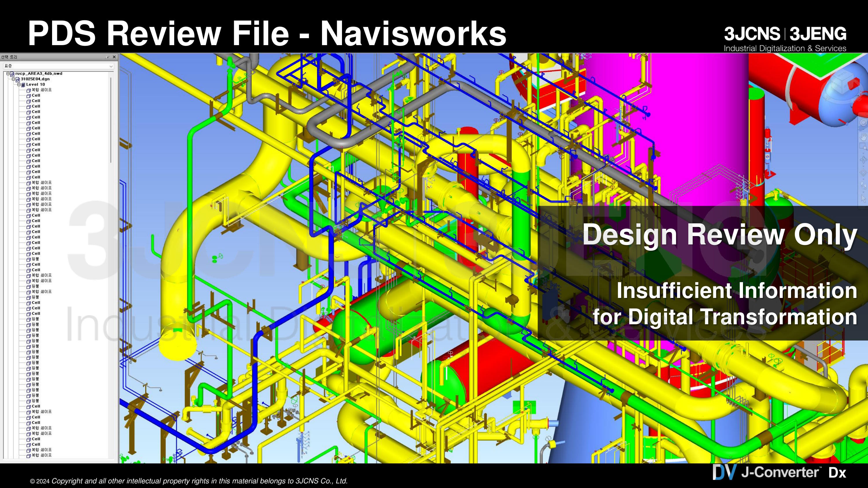
Task: Activate the Orbit navigation tool
Action: click(x=863, y=160)
